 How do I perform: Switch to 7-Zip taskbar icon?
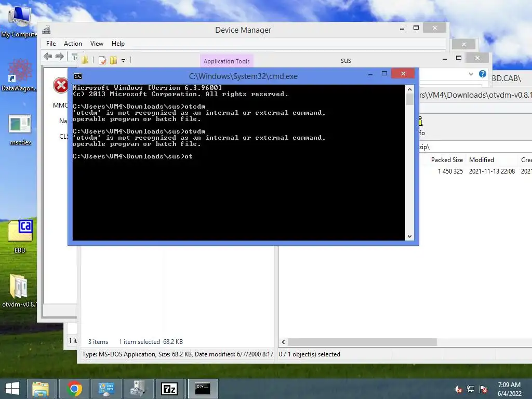point(169,389)
